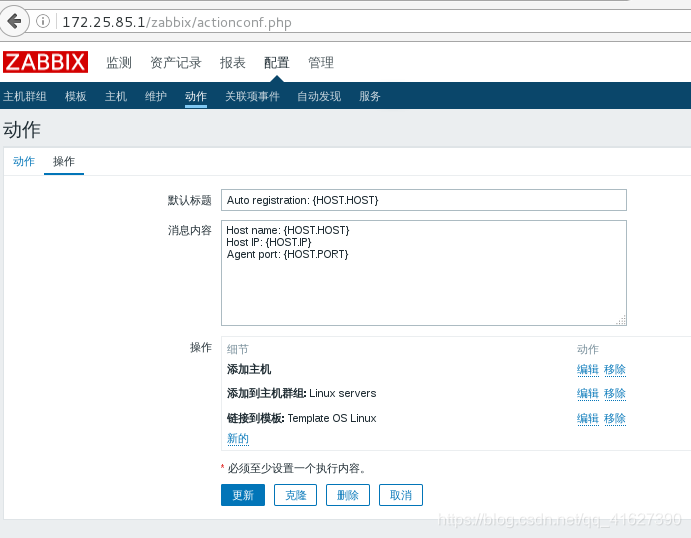Remove the Template OS Linux operation
Screen dimensions: 691x538
615,418
